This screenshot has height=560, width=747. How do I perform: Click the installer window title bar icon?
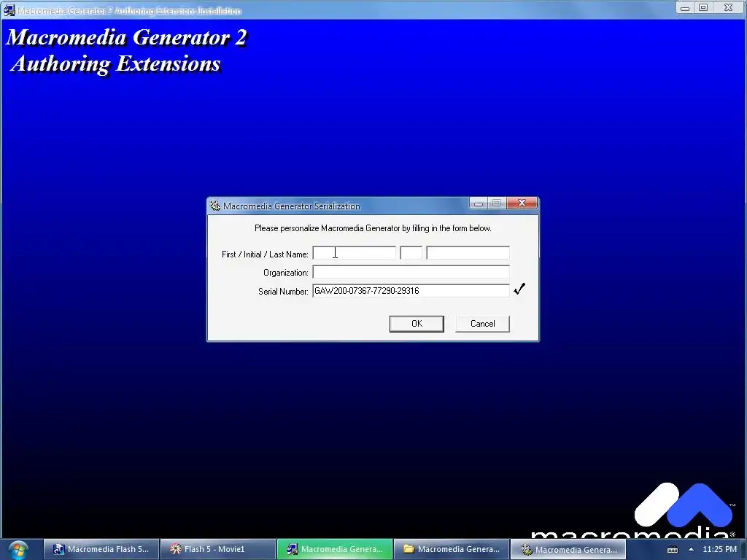coord(9,10)
